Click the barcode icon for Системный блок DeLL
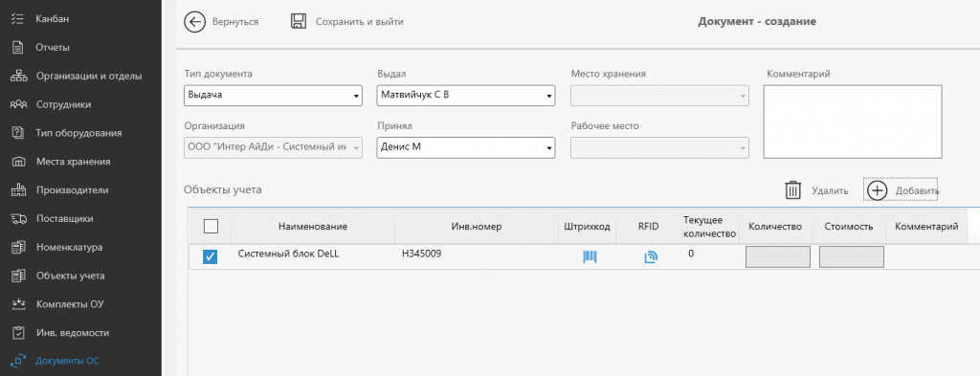Screen dimensions: 980x376 [x=590, y=256]
